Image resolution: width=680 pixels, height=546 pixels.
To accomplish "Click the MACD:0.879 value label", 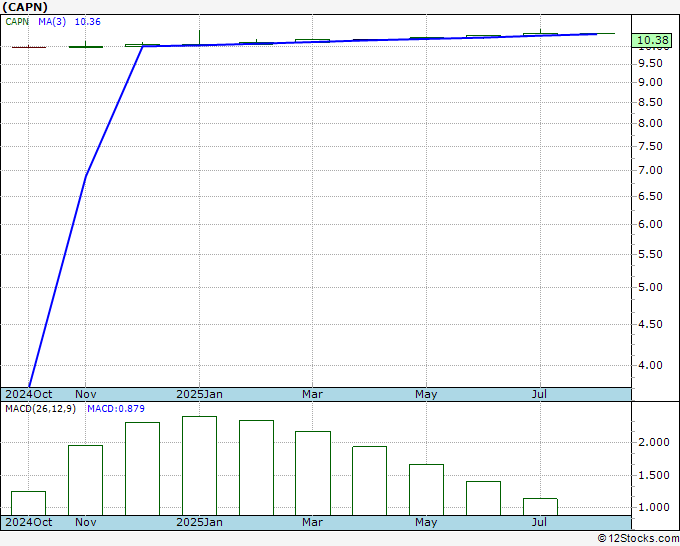I will [116, 409].
